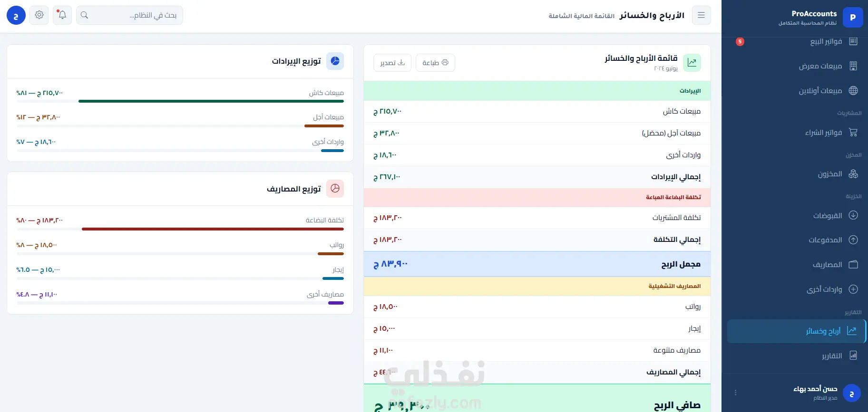
Task: Click the ProAccounts logo icon
Action: [852, 18]
